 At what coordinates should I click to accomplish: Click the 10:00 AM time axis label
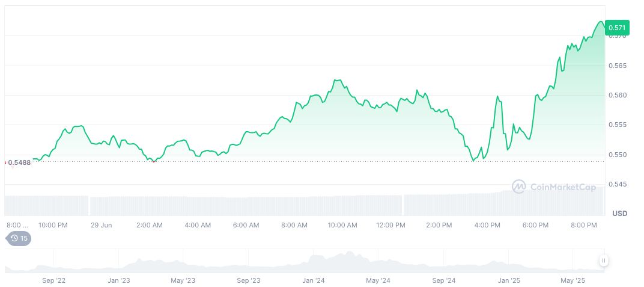point(342,225)
